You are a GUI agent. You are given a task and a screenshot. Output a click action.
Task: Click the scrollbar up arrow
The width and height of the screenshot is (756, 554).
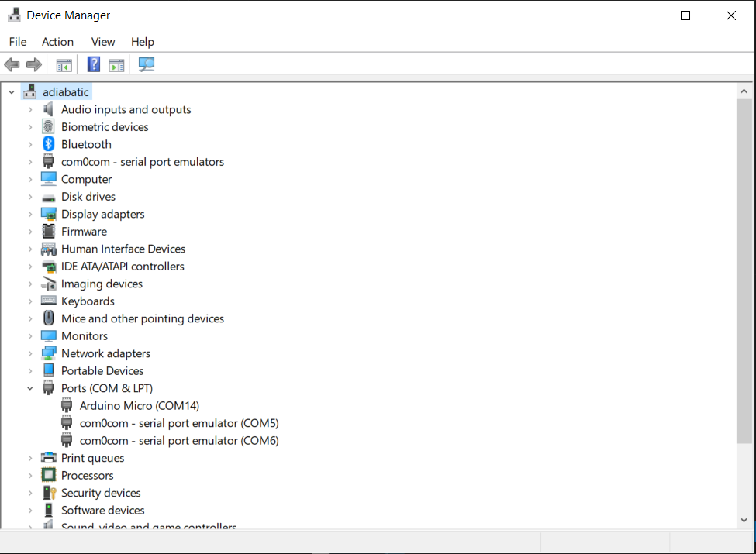coord(744,91)
